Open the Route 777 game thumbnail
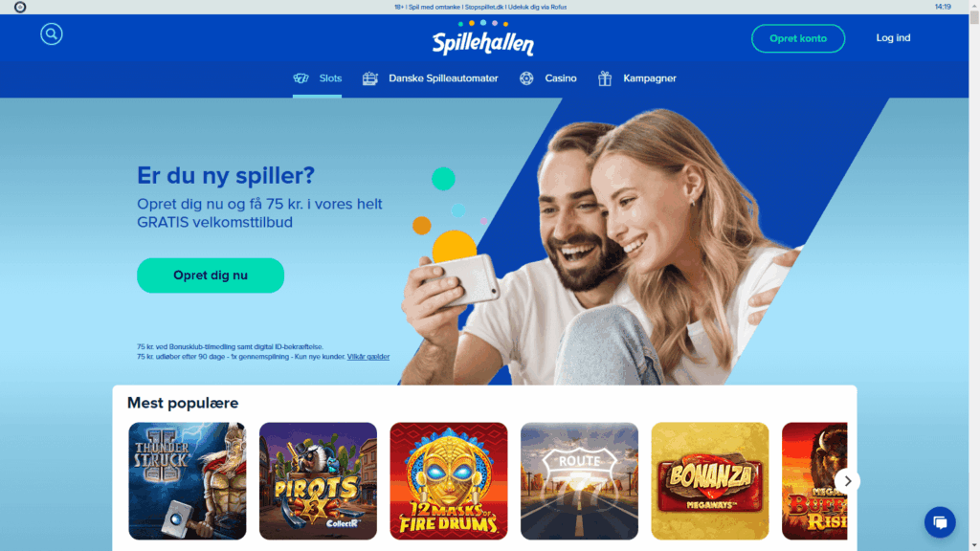This screenshot has width=980, height=551. click(x=579, y=481)
